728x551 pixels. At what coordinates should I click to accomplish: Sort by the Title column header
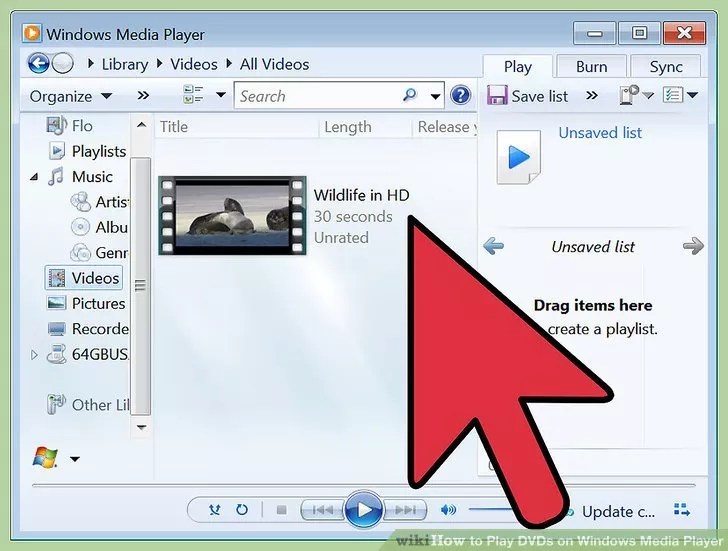click(237, 127)
